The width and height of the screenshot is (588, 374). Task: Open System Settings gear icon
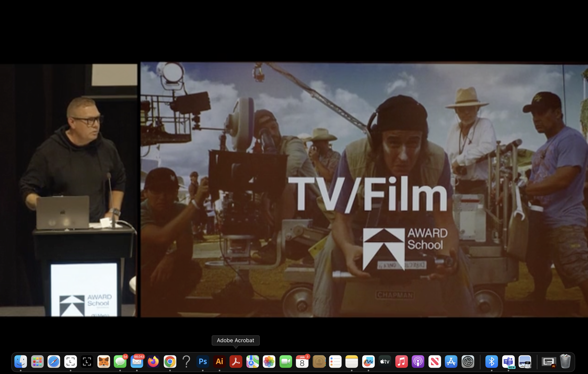coord(468,362)
